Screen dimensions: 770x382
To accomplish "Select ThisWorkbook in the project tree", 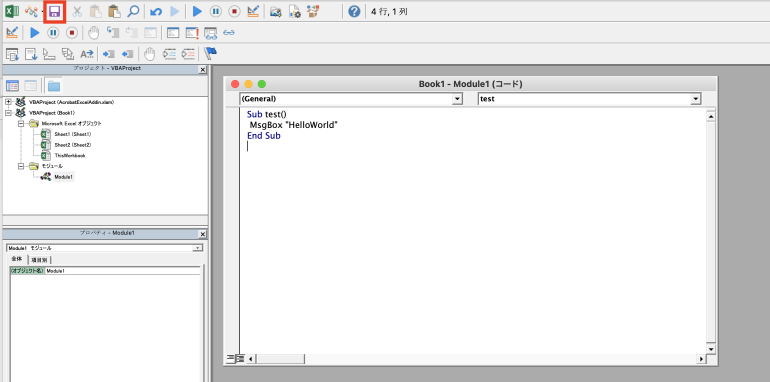I will click(x=70, y=155).
